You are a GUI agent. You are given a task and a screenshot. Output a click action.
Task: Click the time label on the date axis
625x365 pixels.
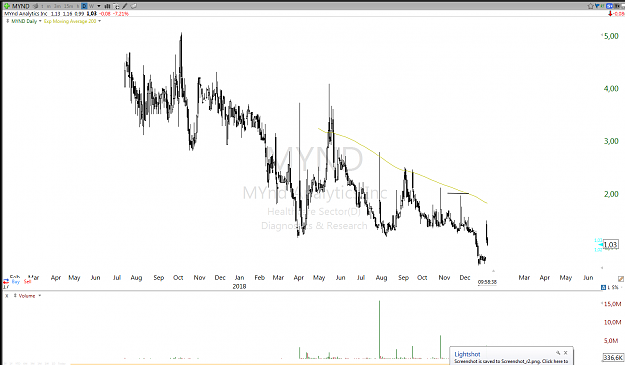pos(487,282)
